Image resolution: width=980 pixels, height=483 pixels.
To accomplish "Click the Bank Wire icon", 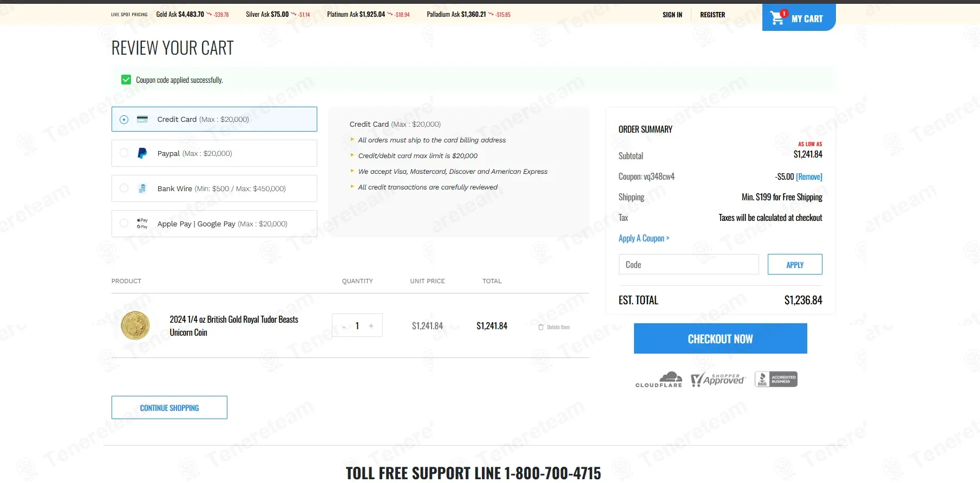I will [x=142, y=188].
